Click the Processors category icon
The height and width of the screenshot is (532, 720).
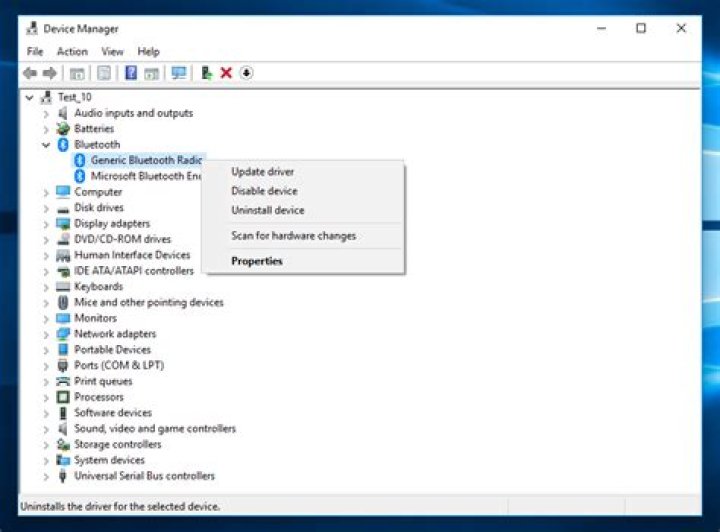pos(63,397)
